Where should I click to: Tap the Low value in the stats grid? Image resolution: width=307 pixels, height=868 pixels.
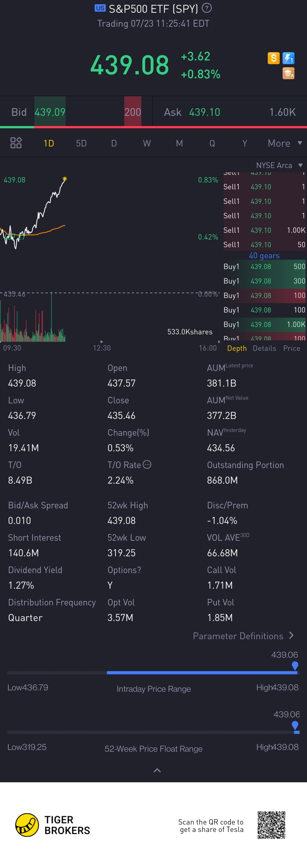pos(22,416)
